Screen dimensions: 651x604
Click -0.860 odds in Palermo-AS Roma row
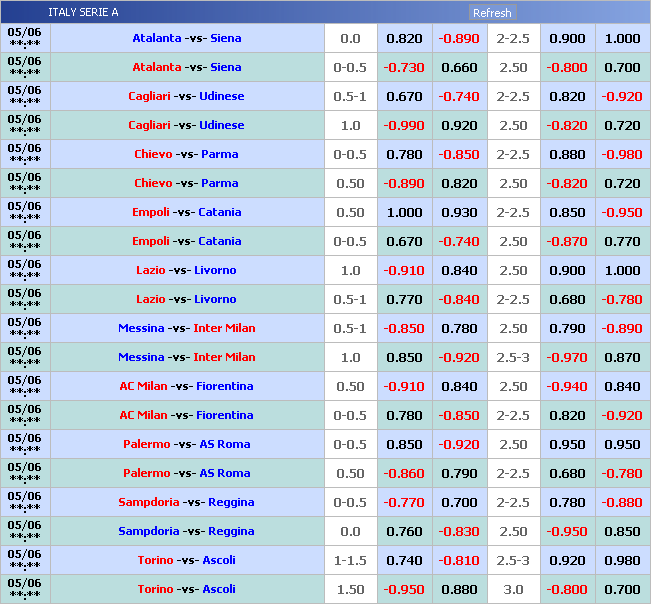tap(405, 474)
